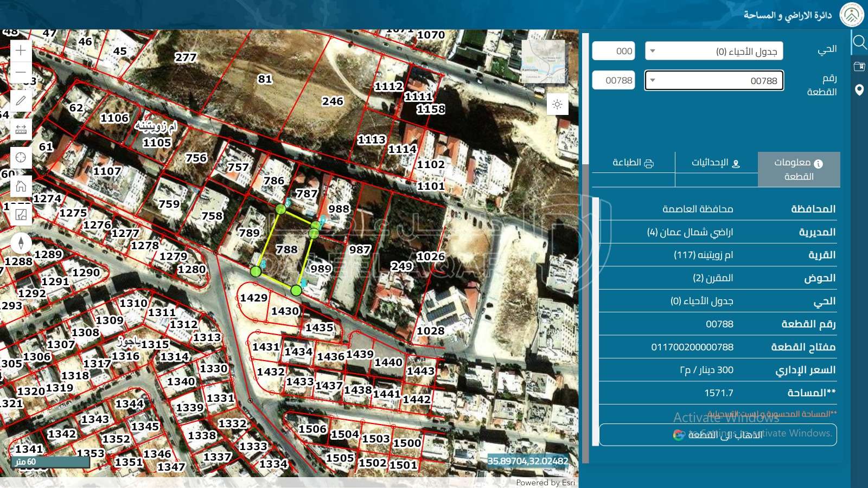The height and width of the screenshot is (488, 868).
Task: Open the bookmarks folder sidebar icon
Action: (859, 66)
